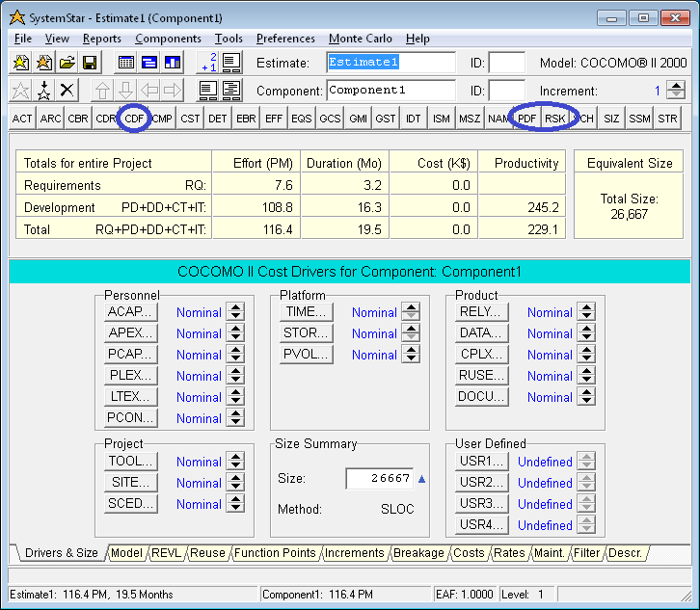Open the Monte Carlo menu
The image size is (700, 610).
click(361, 39)
